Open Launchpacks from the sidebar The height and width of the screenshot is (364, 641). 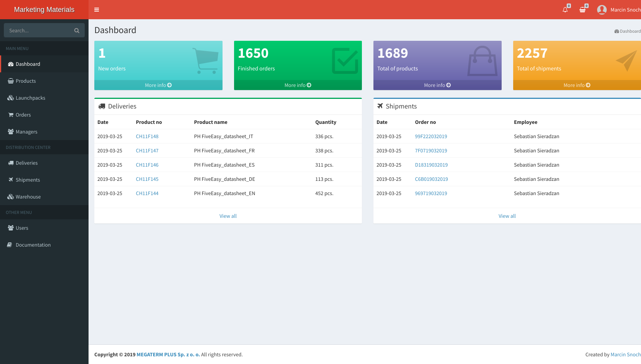pyautogui.click(x=31, y=98)
